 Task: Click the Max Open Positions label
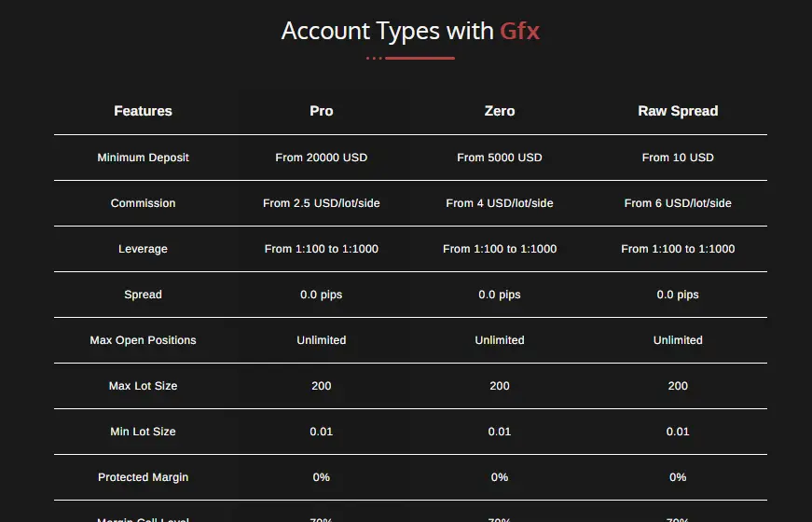(x=143, y=340)
